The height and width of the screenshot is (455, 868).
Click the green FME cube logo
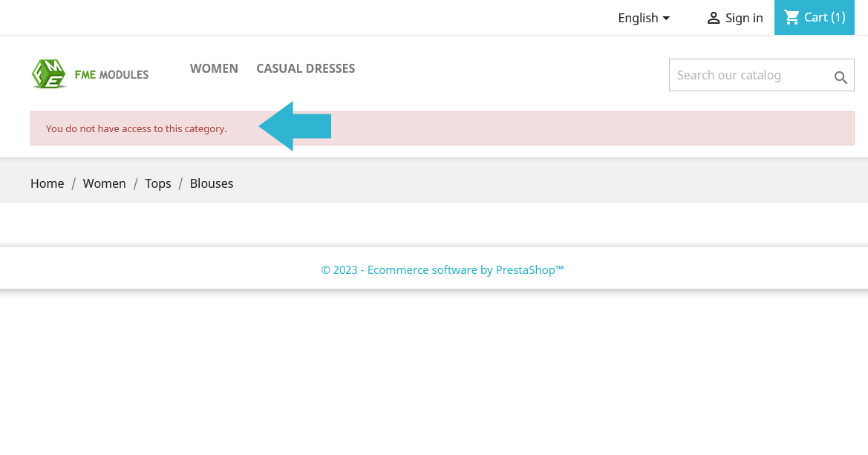48,74
